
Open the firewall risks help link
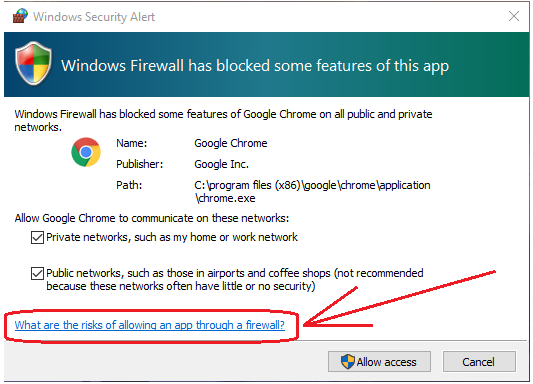(x=150, y=325)
